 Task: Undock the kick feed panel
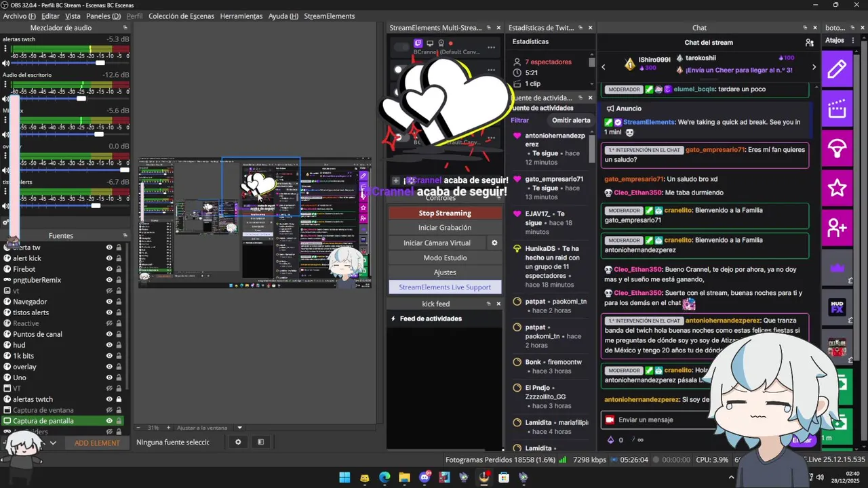(x=488, y=304)
